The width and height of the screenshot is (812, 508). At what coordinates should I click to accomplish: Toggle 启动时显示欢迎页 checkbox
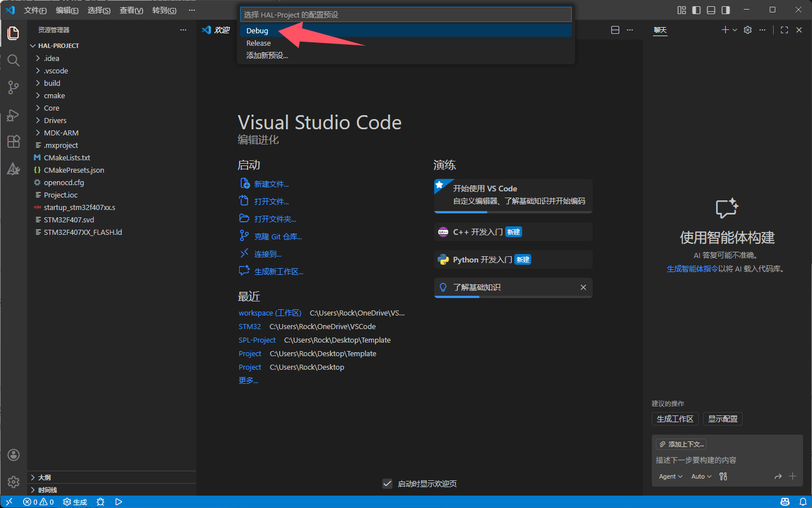pyautogui.click(x=387, y=484)
